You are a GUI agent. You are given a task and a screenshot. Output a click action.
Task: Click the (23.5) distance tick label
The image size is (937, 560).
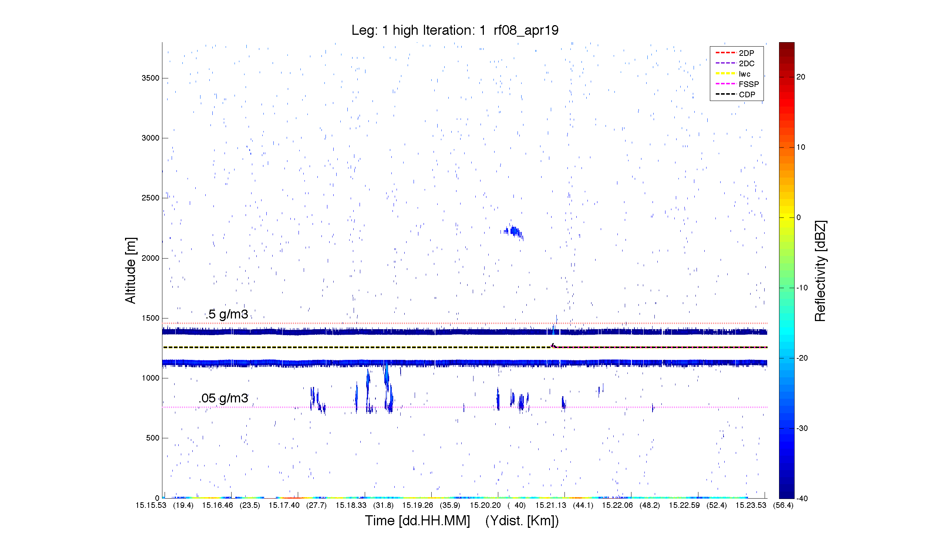pos(250,505)
